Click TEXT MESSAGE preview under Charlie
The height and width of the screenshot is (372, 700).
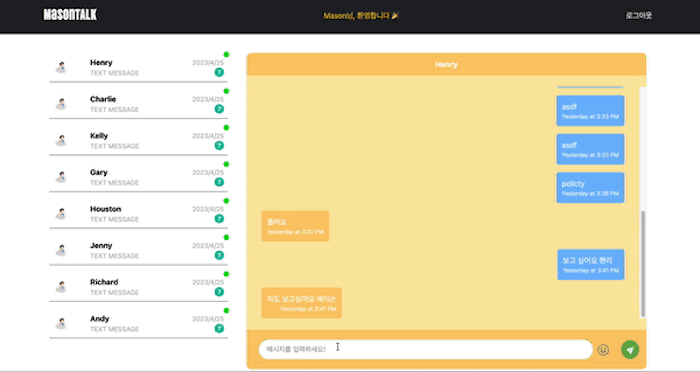tap(114, 109)
